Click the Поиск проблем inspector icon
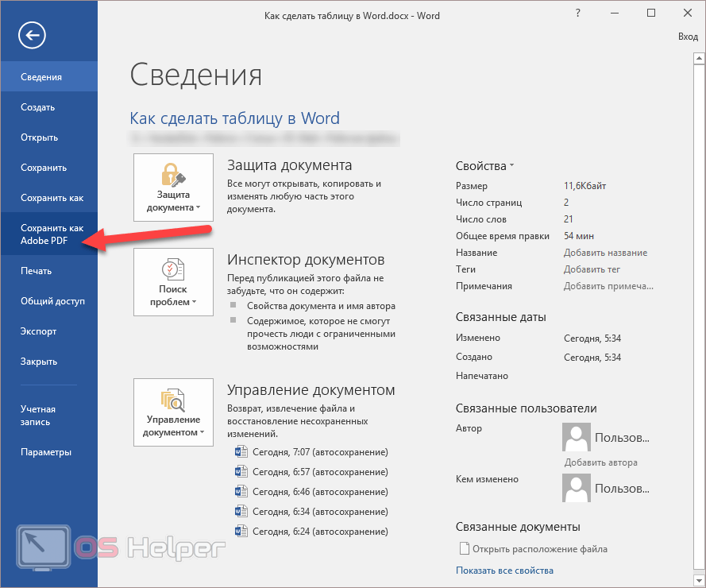The image size is (706, 588). [x=173, y=281]
